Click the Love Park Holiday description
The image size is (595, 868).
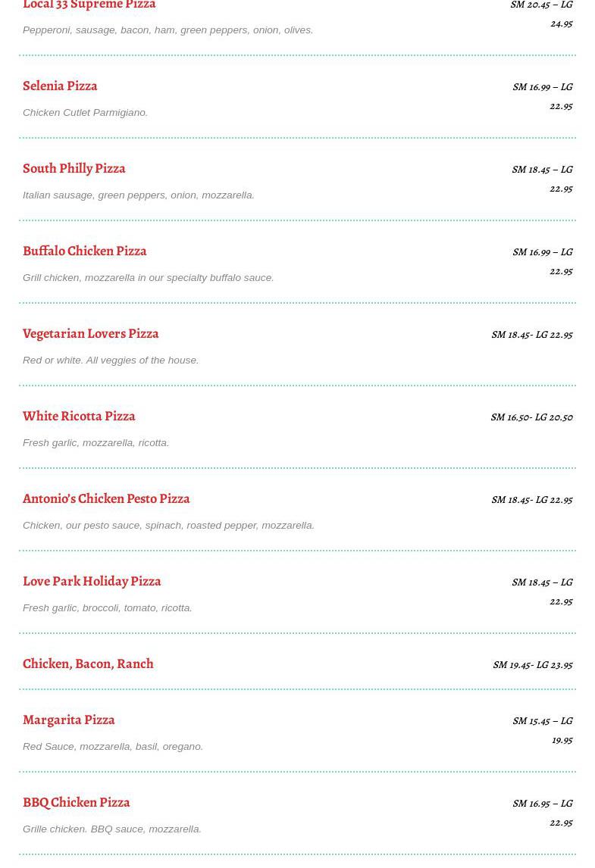click(107, 607)
